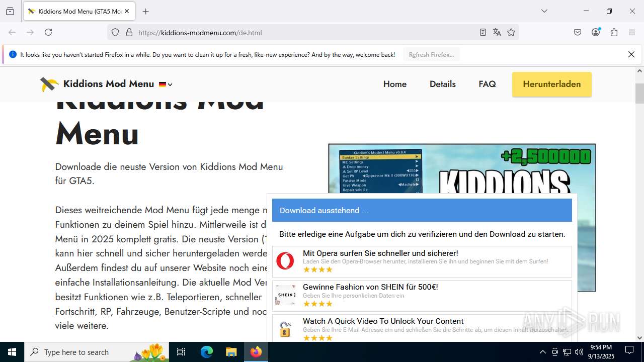Open the taskbar clock and date
The image size is (644, 362).
pos(601,352)
